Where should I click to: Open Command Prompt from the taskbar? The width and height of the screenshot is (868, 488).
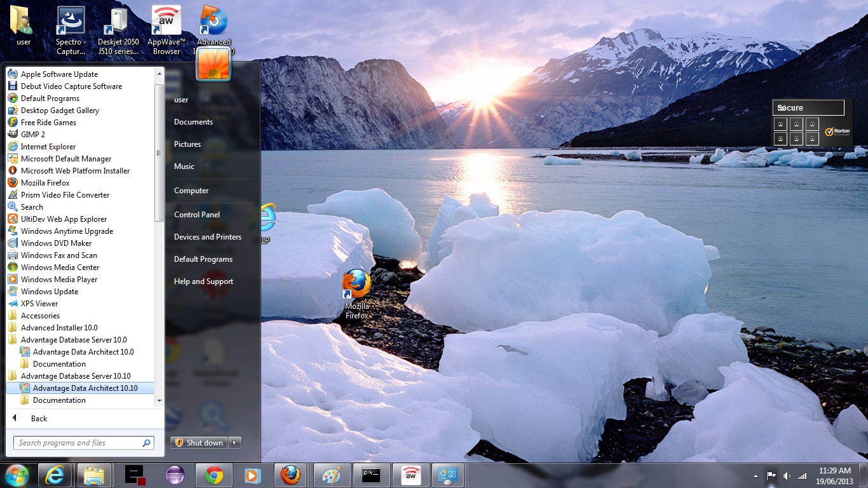(370, 475)
